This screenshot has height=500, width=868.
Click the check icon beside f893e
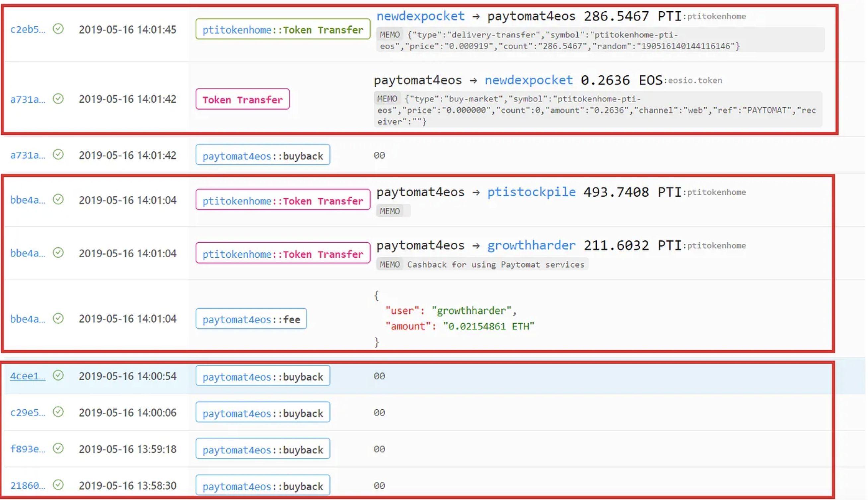point(58,449)
